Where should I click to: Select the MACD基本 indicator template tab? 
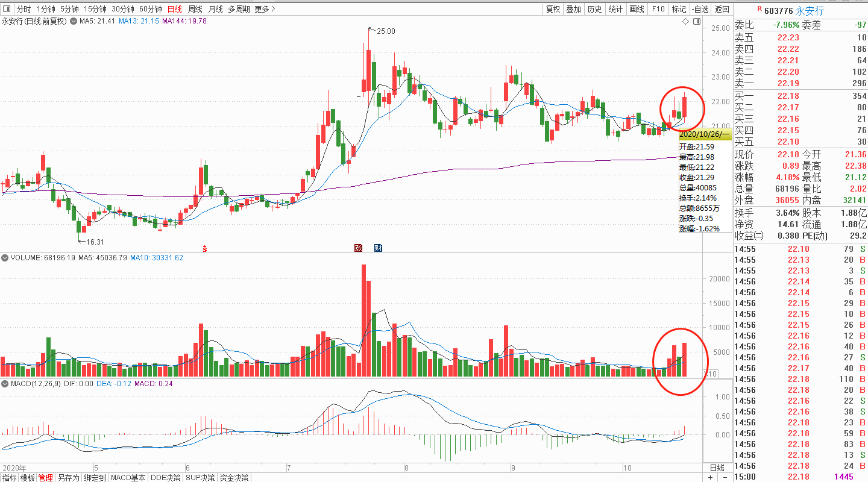(128, 478)
